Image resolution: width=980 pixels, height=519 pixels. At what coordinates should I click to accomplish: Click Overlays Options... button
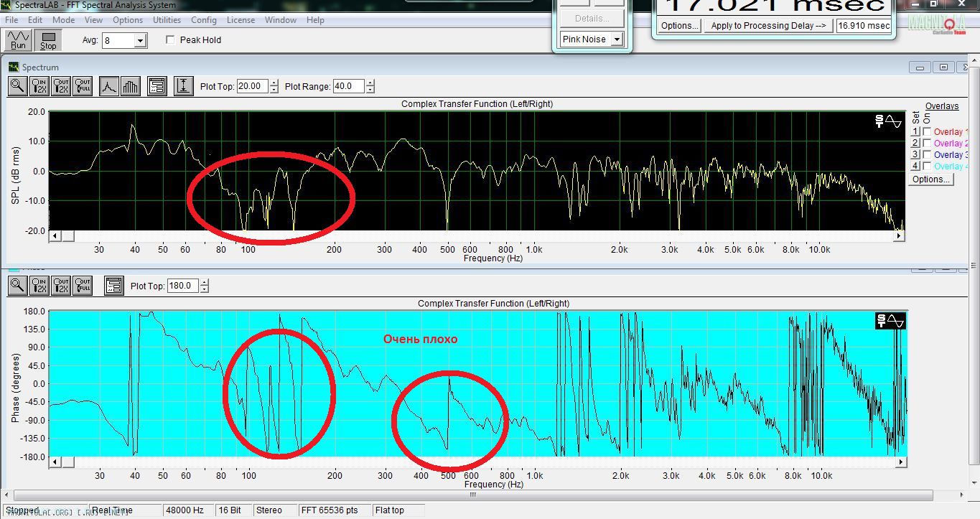coord(931,179)
